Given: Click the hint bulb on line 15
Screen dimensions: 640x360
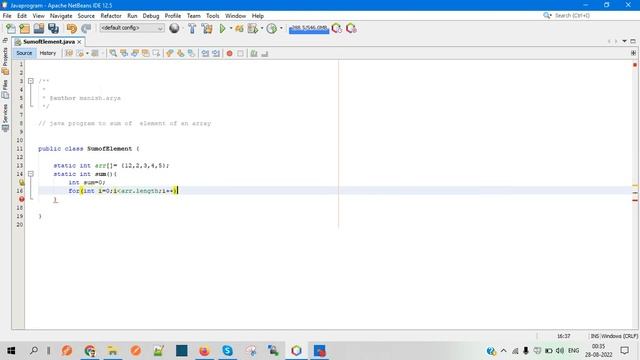Looking at the screenshot, I should point(21,182).
